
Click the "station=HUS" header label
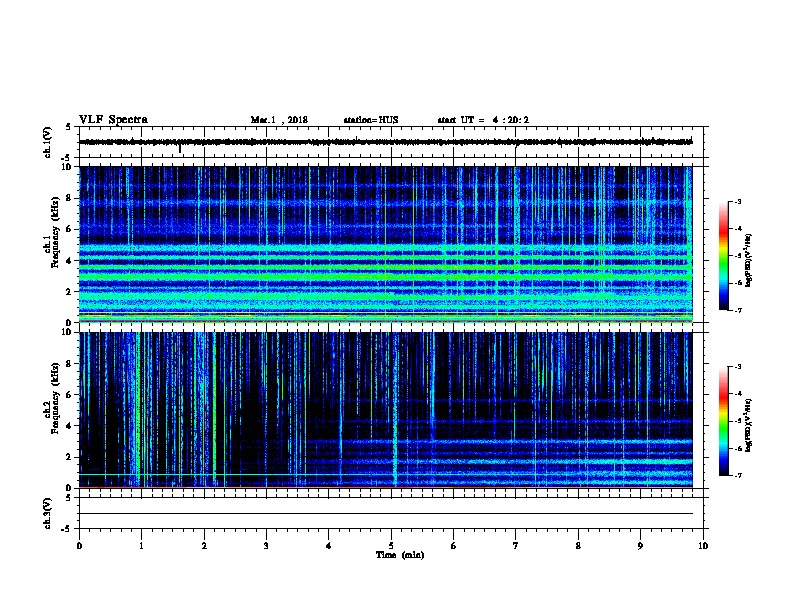tap(371, 120)
